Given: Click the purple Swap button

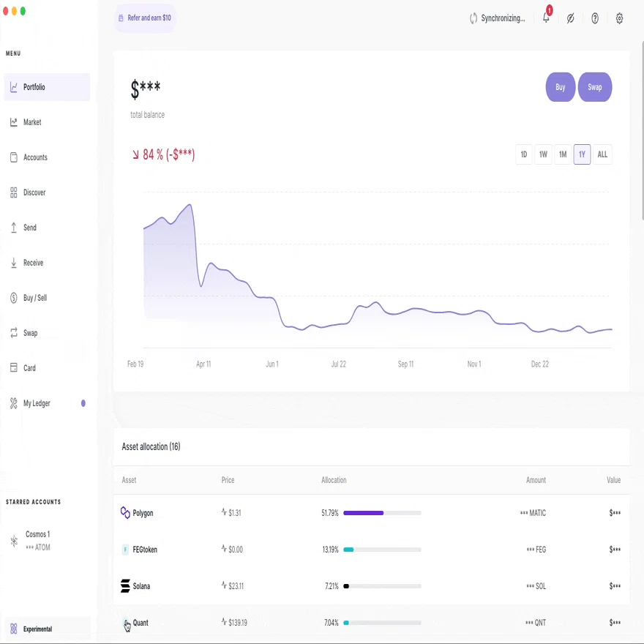Looking at the screenshot, I should point(595,87).
